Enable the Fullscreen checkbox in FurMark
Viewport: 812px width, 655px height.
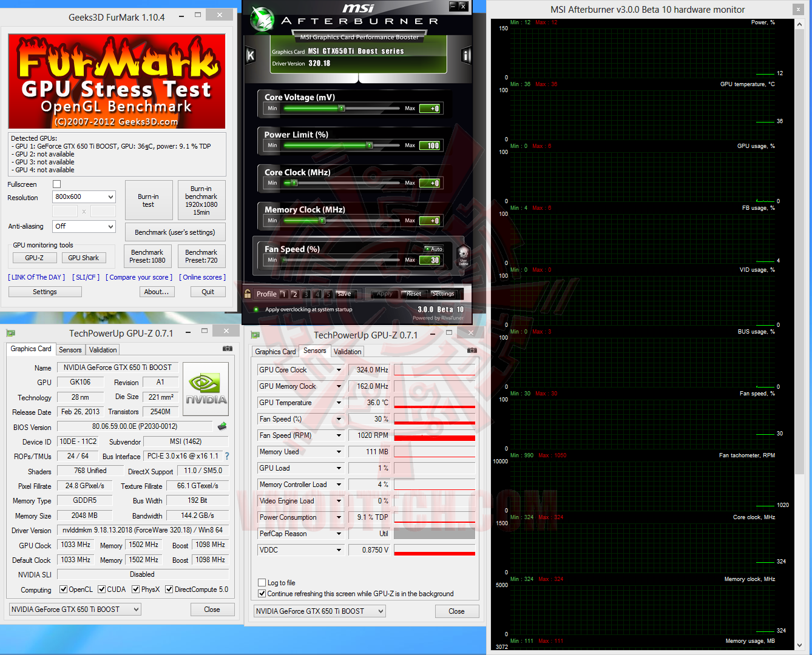point(57,184)
